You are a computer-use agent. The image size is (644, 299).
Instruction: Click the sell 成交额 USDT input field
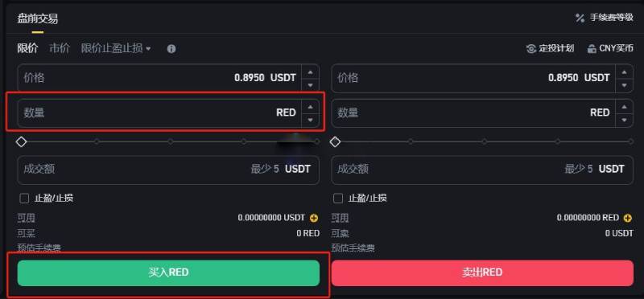[482, 170]
